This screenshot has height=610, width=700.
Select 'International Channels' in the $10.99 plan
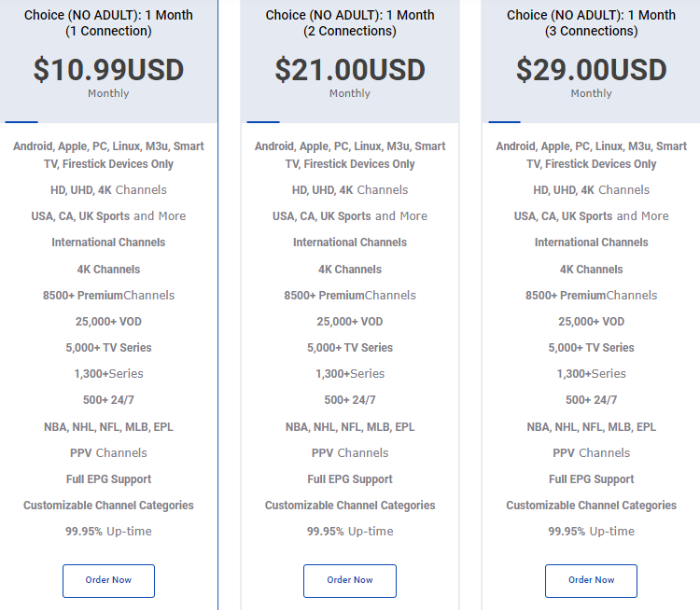click(x=108, y=243)
